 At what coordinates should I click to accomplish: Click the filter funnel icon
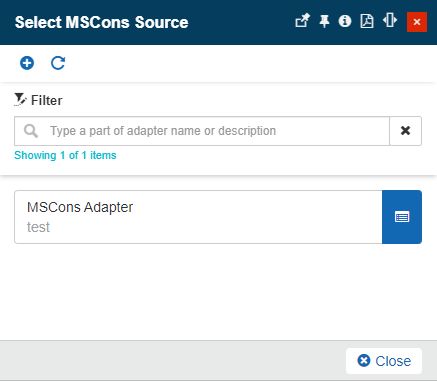click(x=20, y=100)
